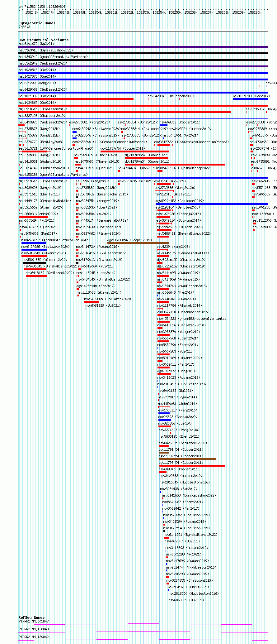
Task: Click the brown bar under dgv11788n54
Action: click(138, 243)
